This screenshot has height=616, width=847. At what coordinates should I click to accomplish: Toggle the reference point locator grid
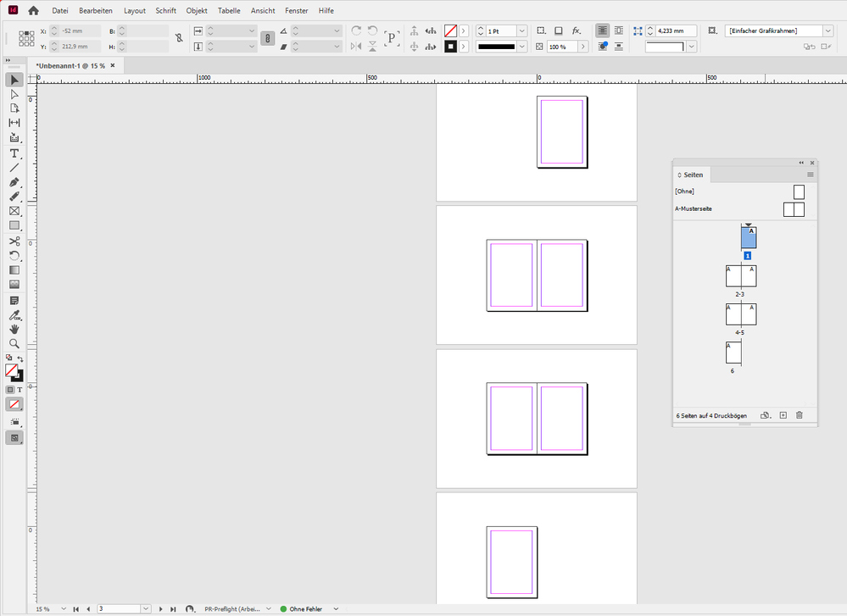click(26, 38)
